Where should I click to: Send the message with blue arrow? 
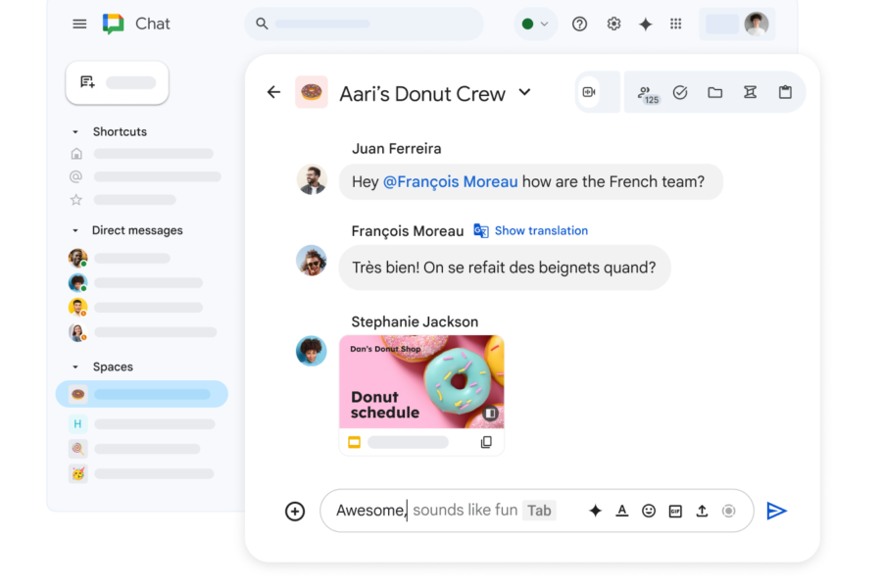point(776,511)
